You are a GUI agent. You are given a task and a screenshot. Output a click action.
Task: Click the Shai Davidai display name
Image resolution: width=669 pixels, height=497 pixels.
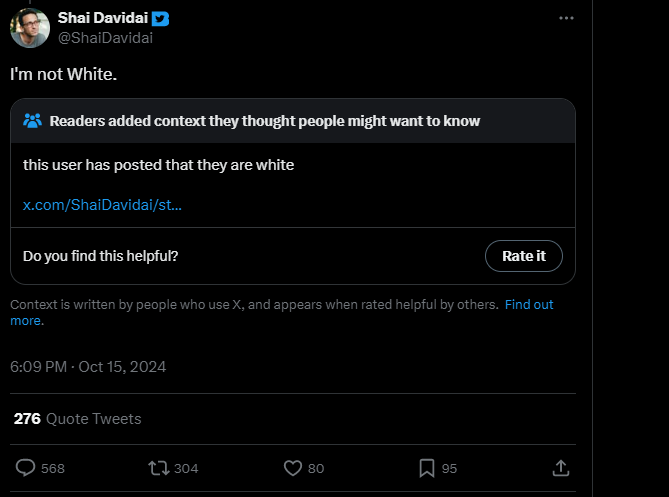tap(103, 19)
